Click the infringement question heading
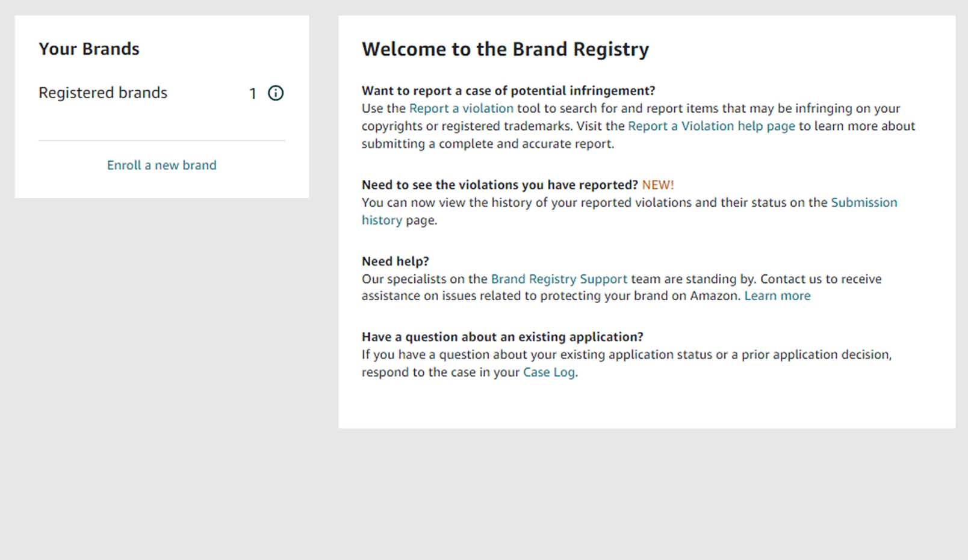 coord(507,91)
